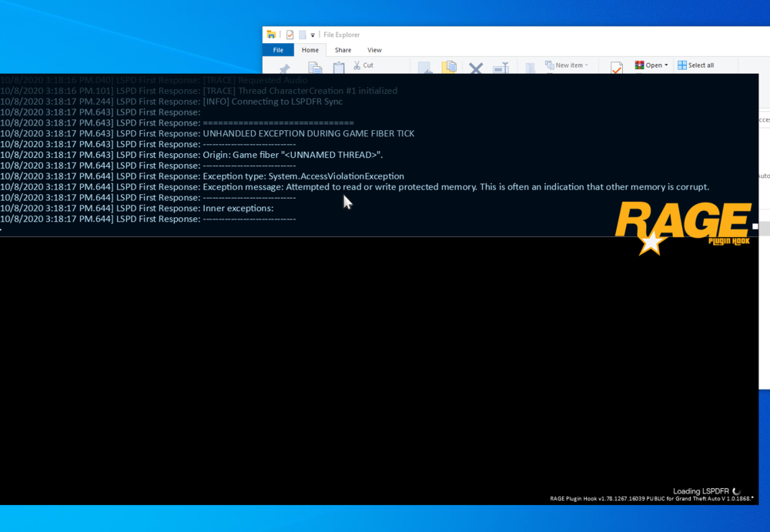Viewport: 770px width, 532px height.
Task: Switch to the Share tab
Action: [x=343, y=49]
